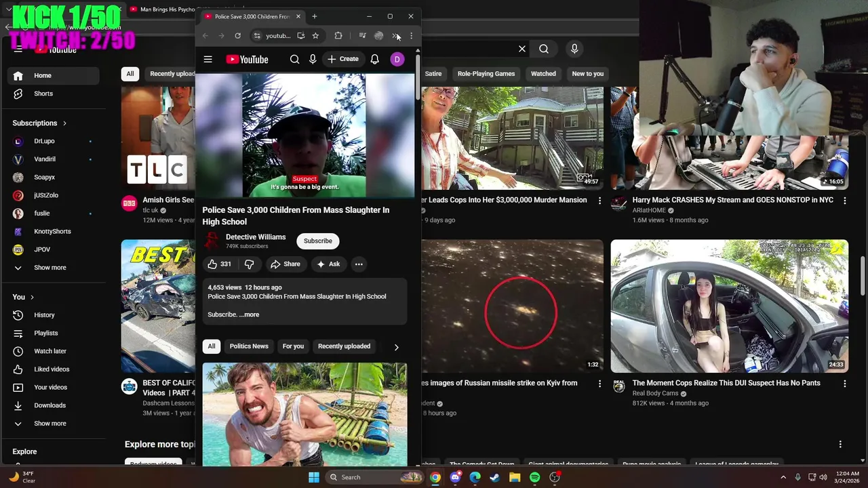Expand hidden toolbar items chevron in Chrome

tap(395, 36)
